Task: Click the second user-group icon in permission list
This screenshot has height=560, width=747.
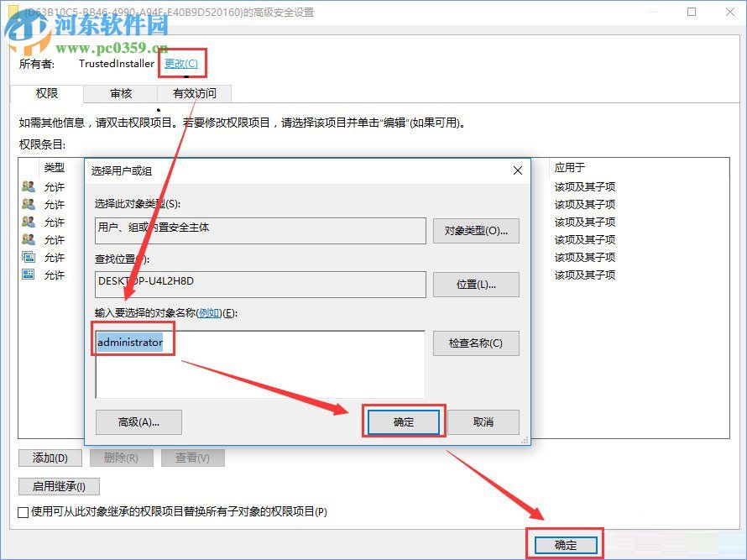Action: pyautogui.click(x=27, y=204)
